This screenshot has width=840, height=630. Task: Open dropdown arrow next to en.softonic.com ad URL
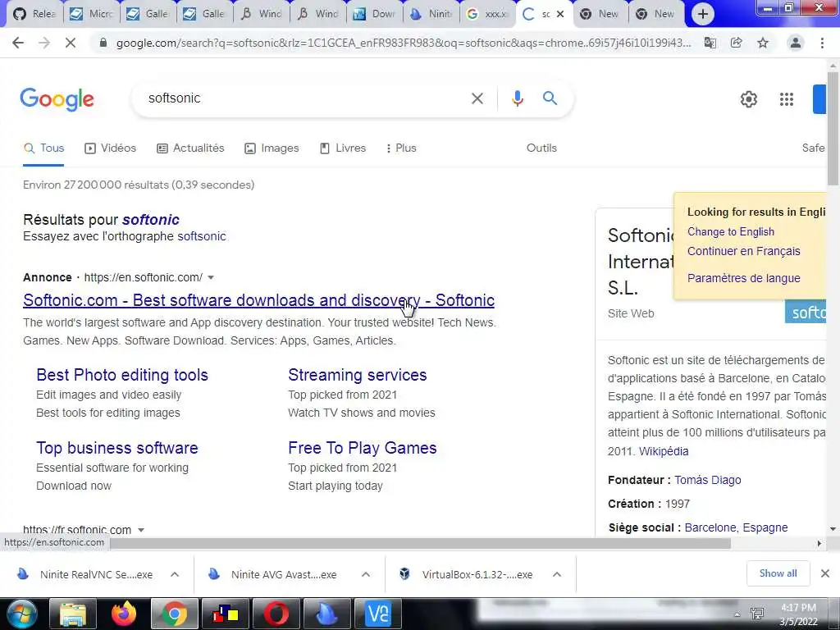pyautogui.click(x=211, y=277)
